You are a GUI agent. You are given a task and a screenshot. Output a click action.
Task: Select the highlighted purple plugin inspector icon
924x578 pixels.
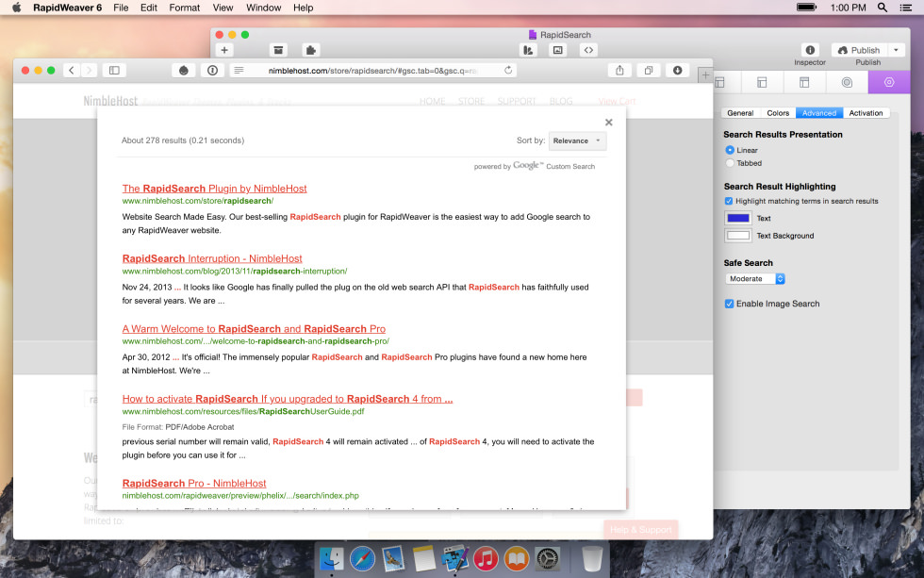[x=888, y=82]
